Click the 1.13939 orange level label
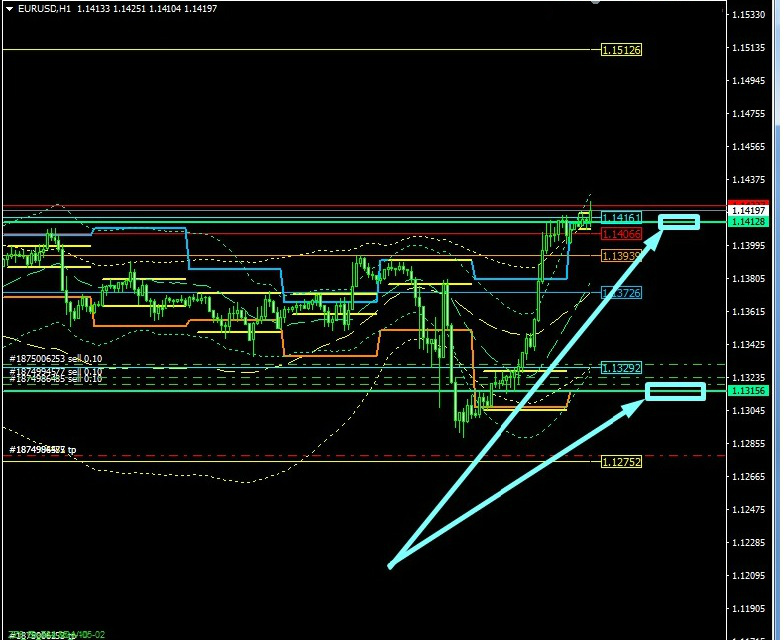This screenshot has height=642, width=784. click(x=621, y=256)
